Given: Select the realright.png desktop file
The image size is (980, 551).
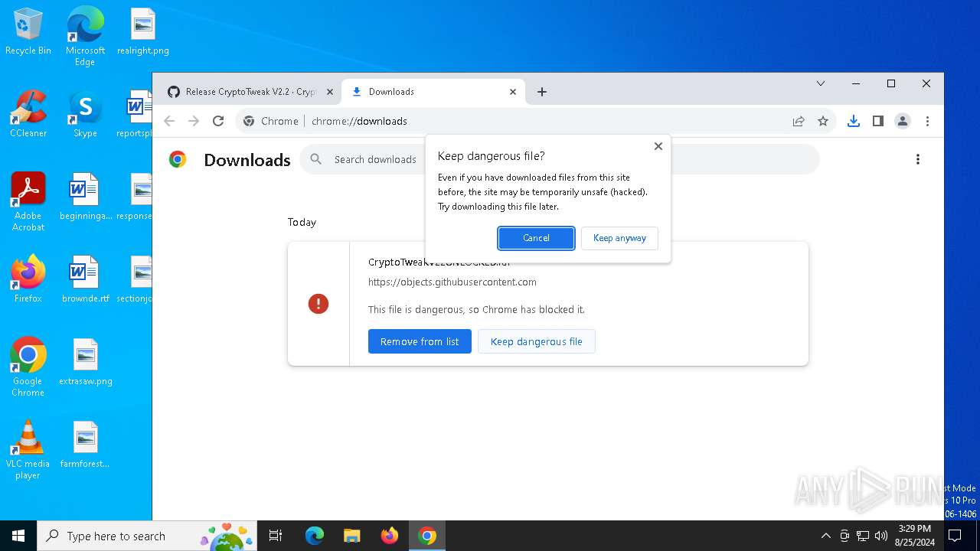Looking at the screenshot, I should [143, 32].
